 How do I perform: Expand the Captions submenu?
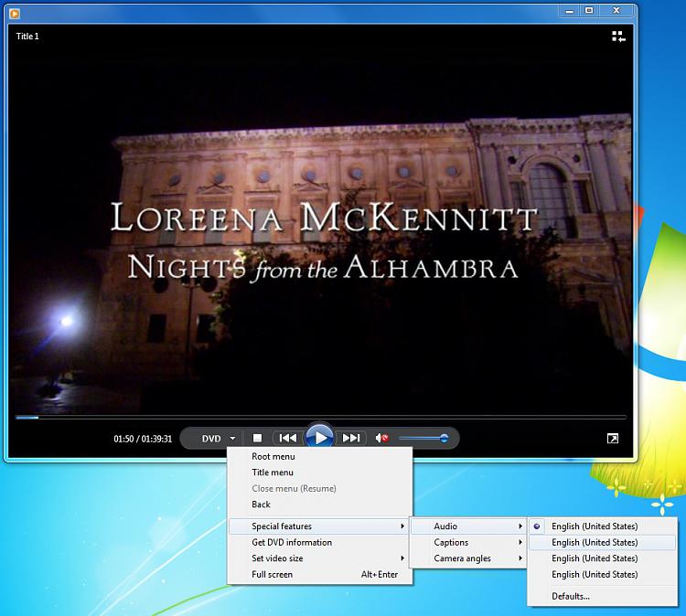pyautogui.click(x=468, y=542)
